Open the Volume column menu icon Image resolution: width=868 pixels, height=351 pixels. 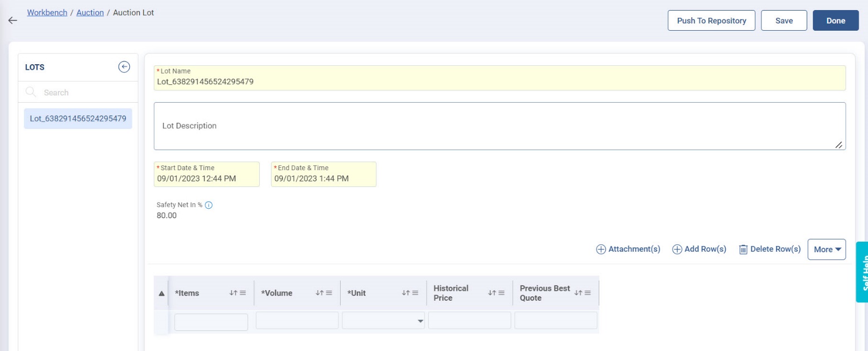tap(329, 293)
